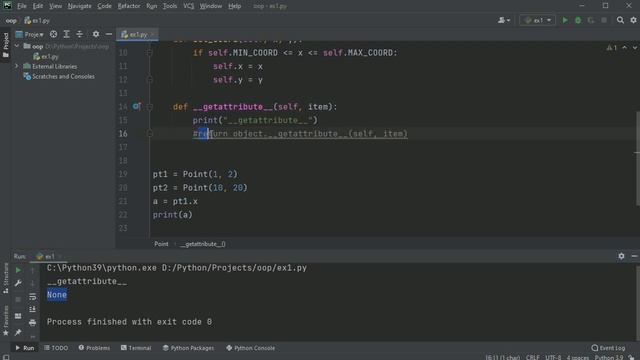Collapse all icon in Project panel toolbar
The image size is (640, 360).
click(80, 34)
